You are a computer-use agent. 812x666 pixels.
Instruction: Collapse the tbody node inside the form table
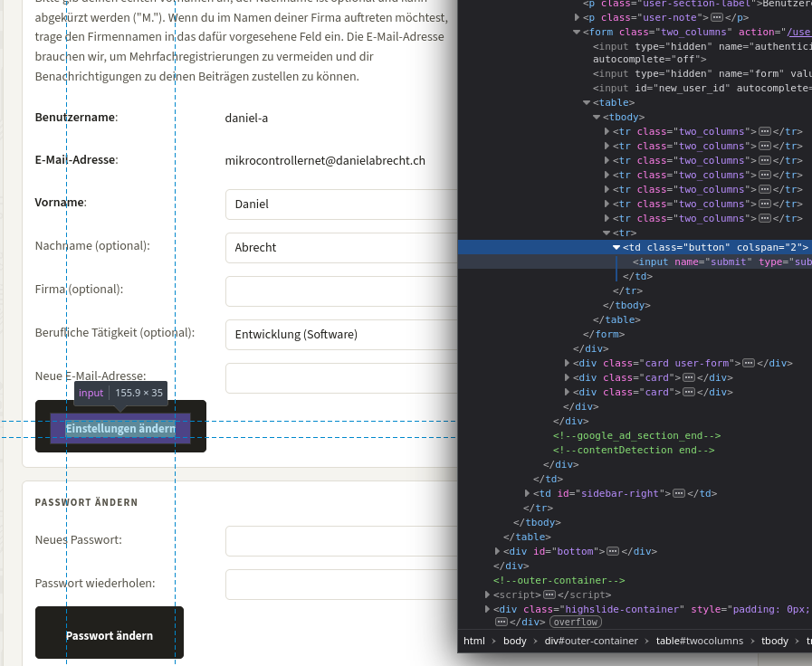tap(597, 117)
